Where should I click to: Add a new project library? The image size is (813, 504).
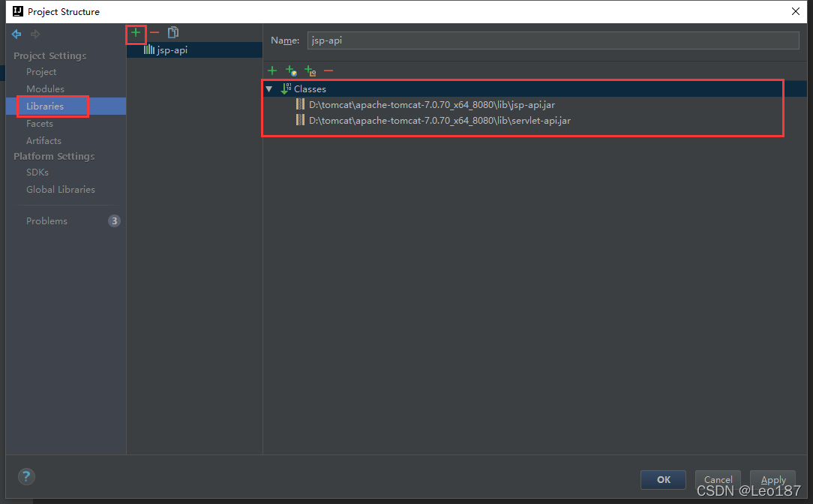(x=136, y=33)
